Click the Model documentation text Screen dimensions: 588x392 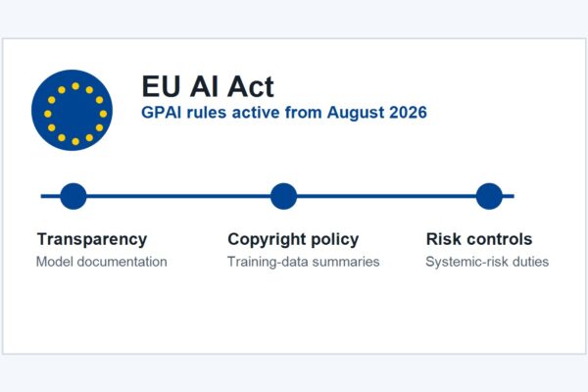[102, 262]
